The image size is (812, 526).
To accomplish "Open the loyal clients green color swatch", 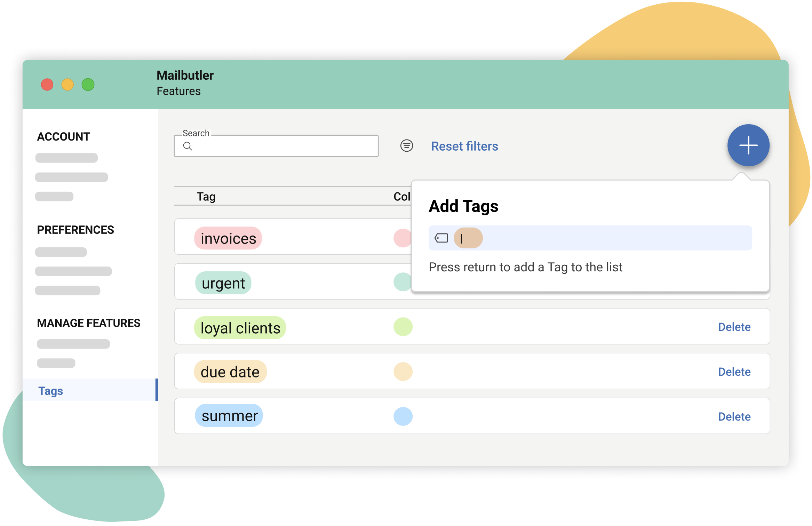I will pos(403,327).
